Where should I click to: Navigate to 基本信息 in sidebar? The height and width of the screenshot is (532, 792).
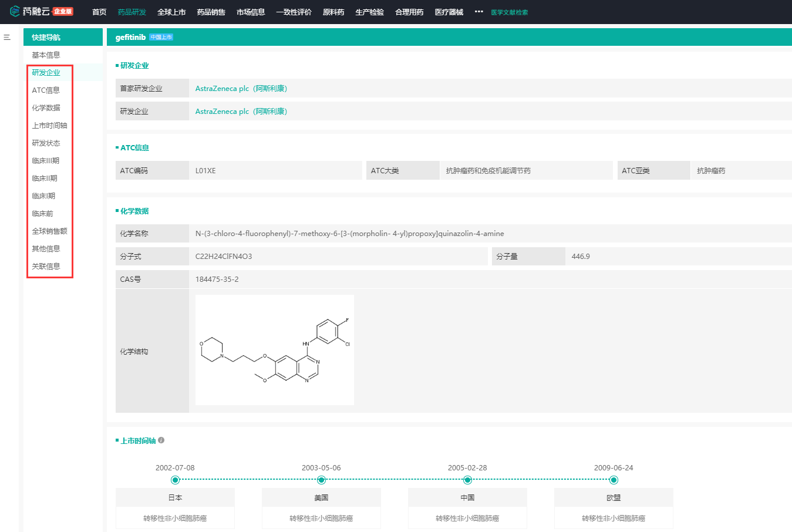[46, 55]
